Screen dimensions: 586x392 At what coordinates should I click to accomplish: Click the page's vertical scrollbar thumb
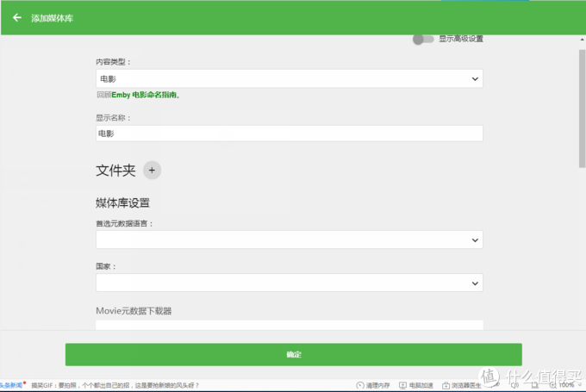click(x=582, y=109)
